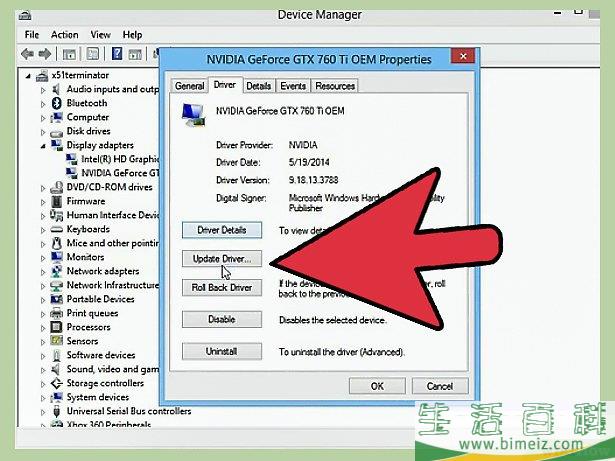Click the Uninstall driver button

pyautogui.click(x=222, y=351)
